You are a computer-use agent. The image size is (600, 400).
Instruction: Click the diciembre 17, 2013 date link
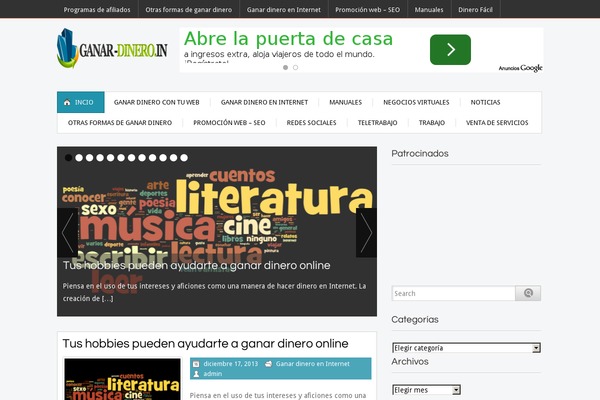click(x=231, y=364)
